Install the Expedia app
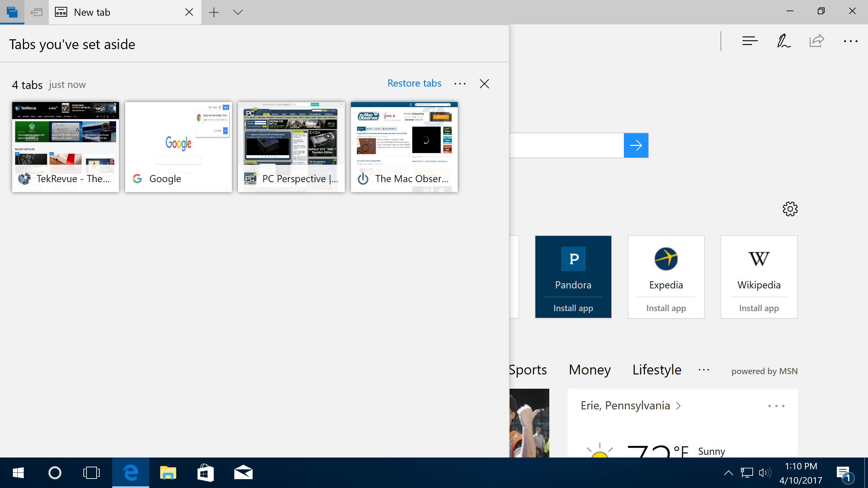 [666, 308]
